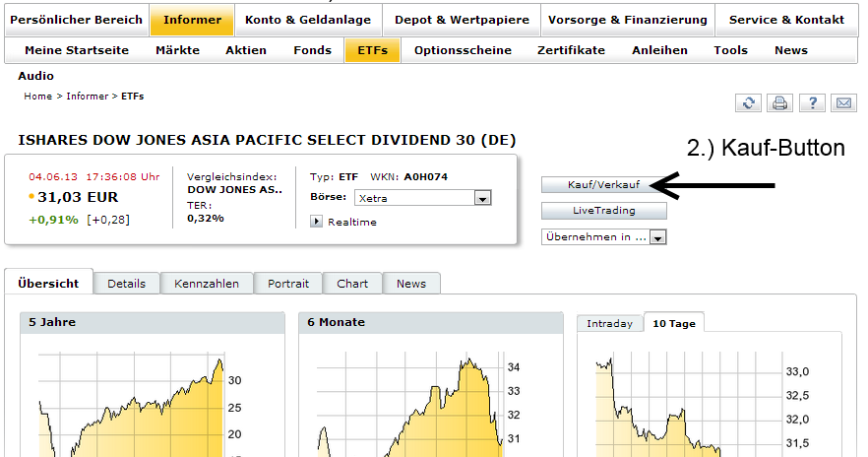Click the Kauf/Verkauf button
Image resolution: width=868 pixels, height=457 pixels.
click(x=603, y=184)
